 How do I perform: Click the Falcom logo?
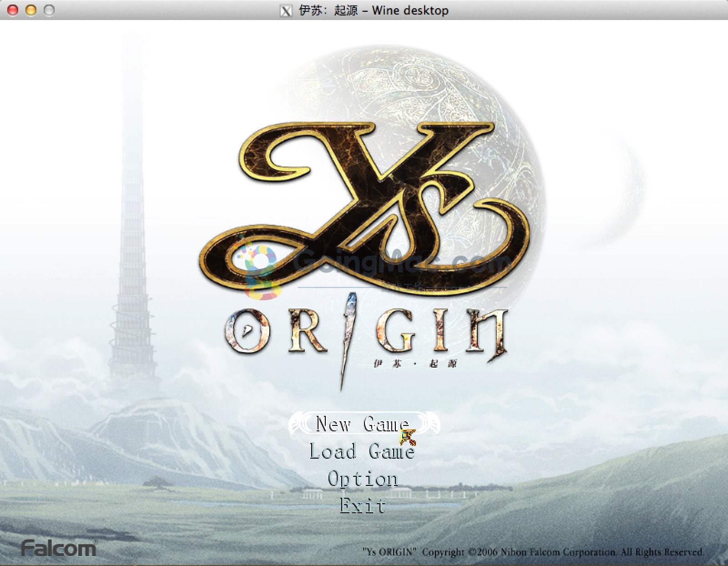[59, 548]
